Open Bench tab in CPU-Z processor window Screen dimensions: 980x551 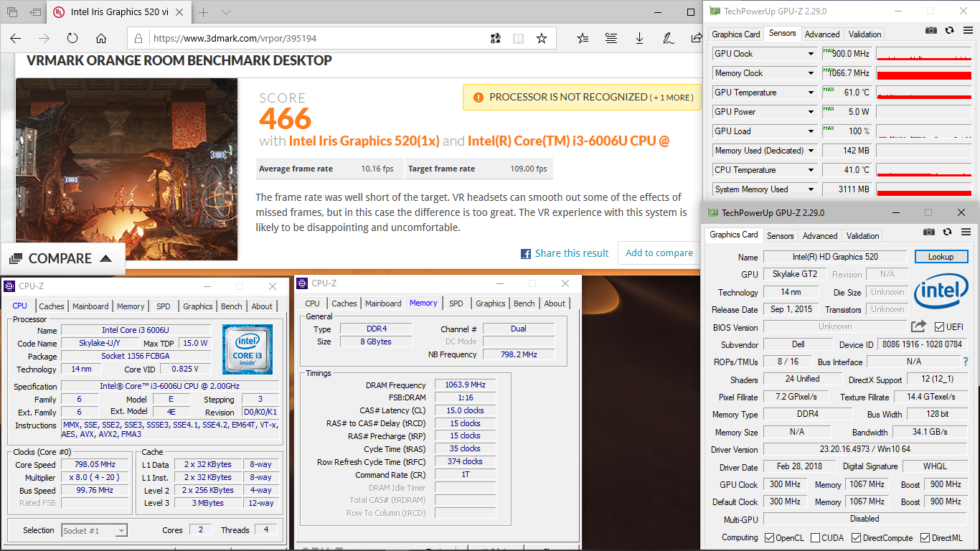(231, 306)
